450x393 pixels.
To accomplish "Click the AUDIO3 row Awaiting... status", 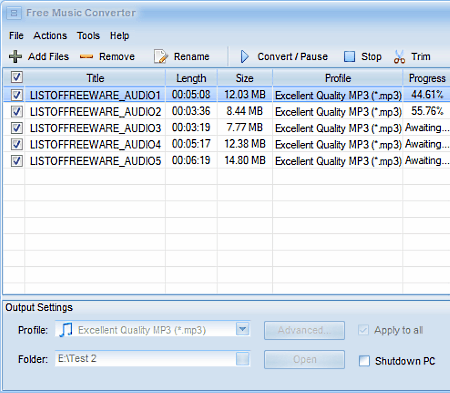I will [x=427, y=128].
